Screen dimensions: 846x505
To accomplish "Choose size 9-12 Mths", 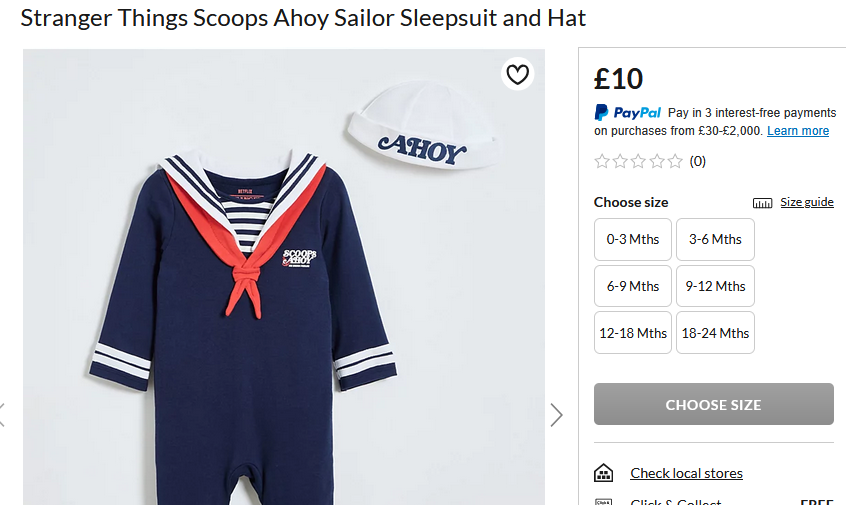I will [715, 286].
